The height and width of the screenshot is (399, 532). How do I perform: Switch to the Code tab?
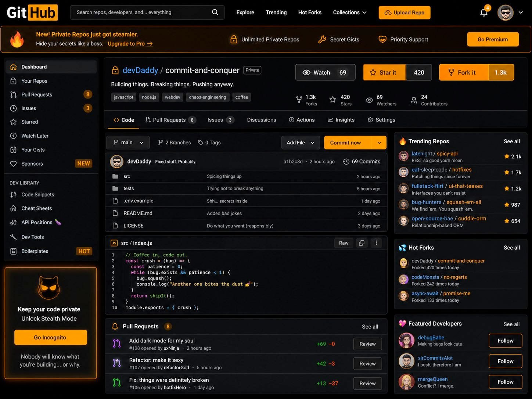[x=124, y=120]
